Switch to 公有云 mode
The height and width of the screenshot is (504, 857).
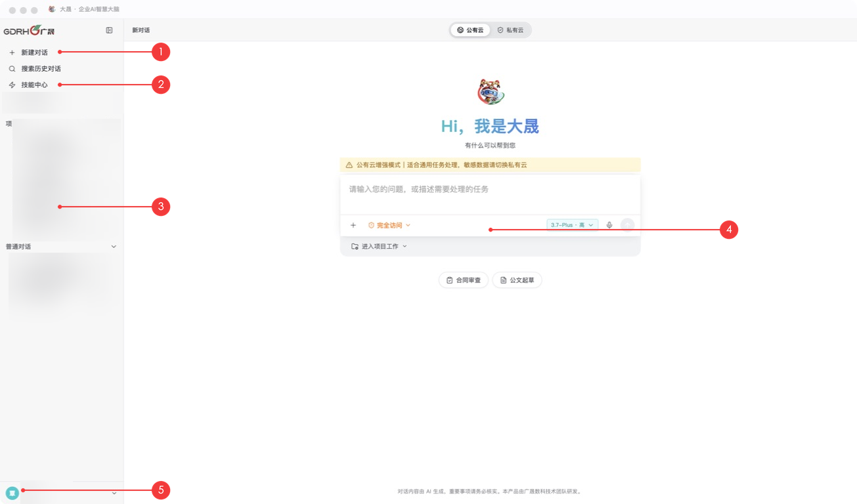[470, 30]
